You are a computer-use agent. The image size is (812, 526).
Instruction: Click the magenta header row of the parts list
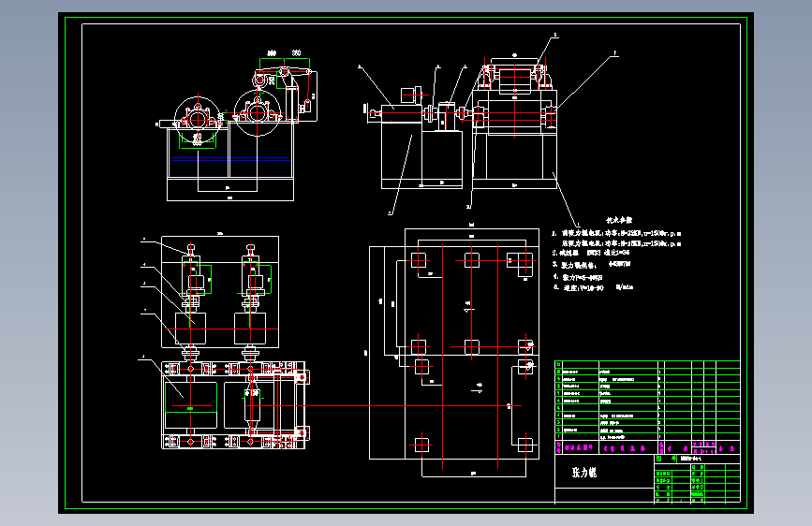[x=647, y=447]
